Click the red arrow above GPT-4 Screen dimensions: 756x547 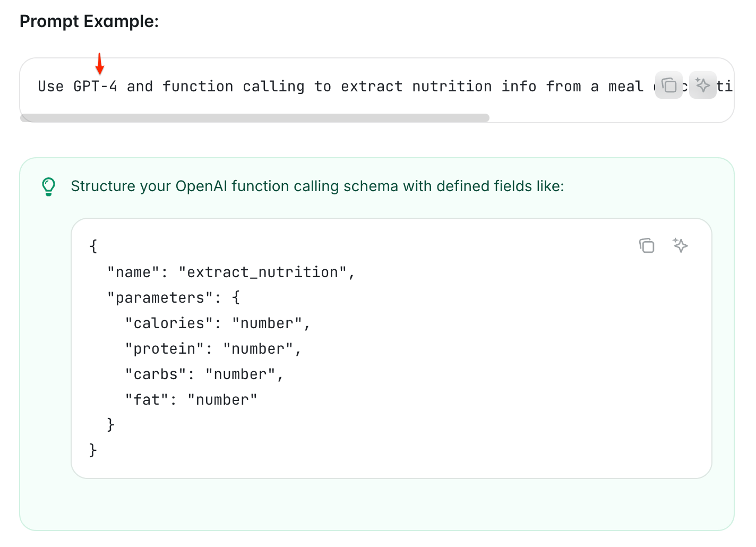pos(99,64)
